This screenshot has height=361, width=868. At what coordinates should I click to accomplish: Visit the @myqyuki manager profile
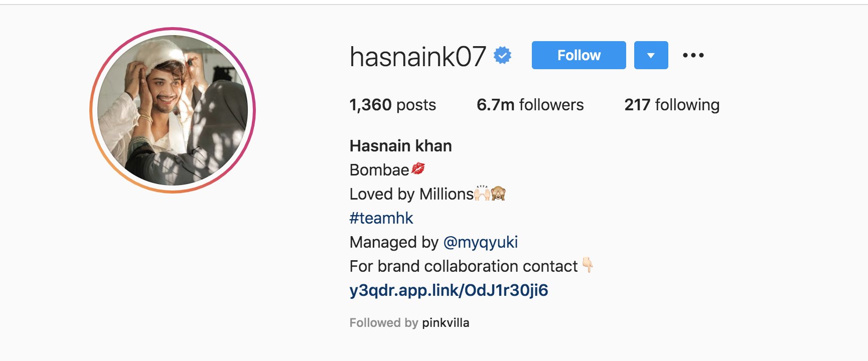pos(481,243)
